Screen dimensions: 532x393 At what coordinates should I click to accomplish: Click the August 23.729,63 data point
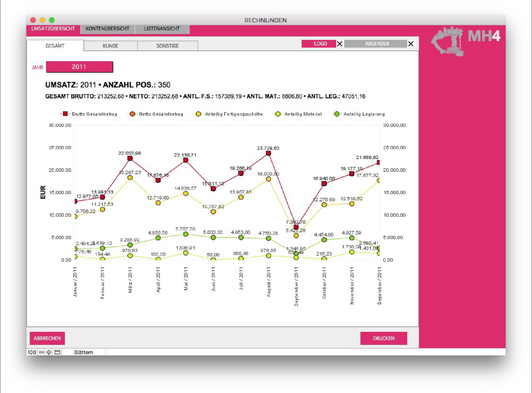tap(268, 153)
